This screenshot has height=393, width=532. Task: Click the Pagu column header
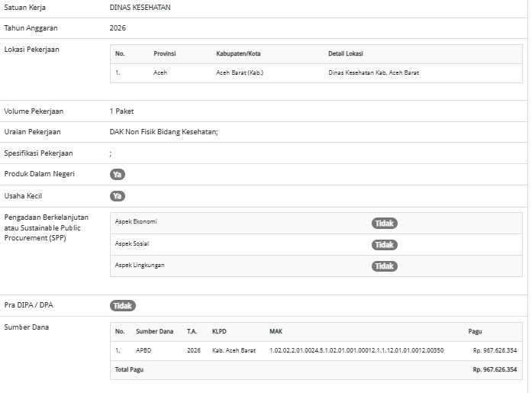475,331
